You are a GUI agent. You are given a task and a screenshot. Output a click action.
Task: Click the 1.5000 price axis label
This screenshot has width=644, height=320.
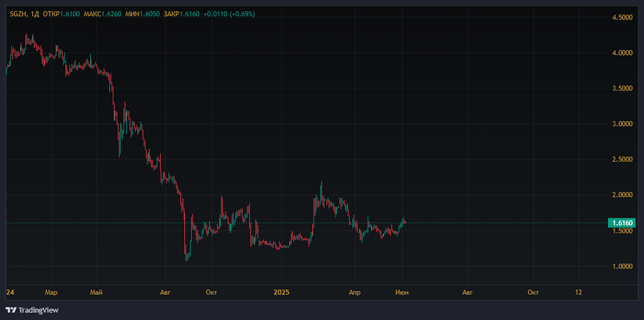click(622, 231)
